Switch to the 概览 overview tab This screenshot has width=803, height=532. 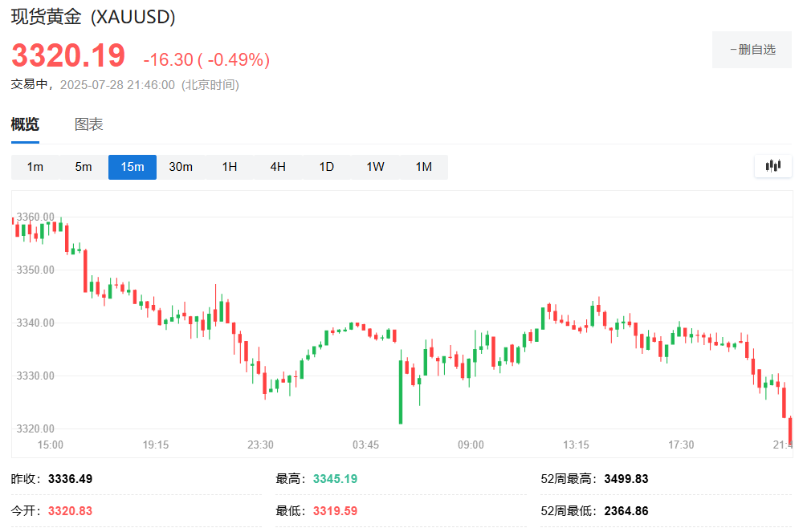coord(25,124)
